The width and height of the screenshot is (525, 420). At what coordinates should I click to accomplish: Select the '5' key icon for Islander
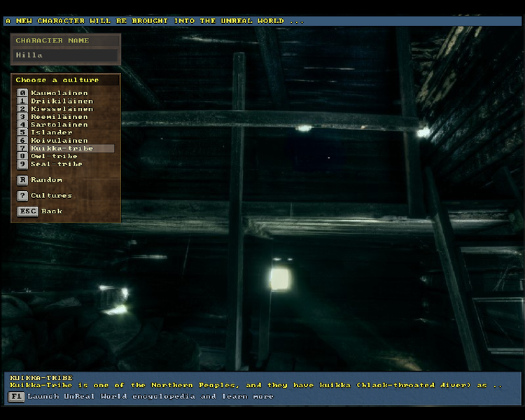(x=22, y=132)
